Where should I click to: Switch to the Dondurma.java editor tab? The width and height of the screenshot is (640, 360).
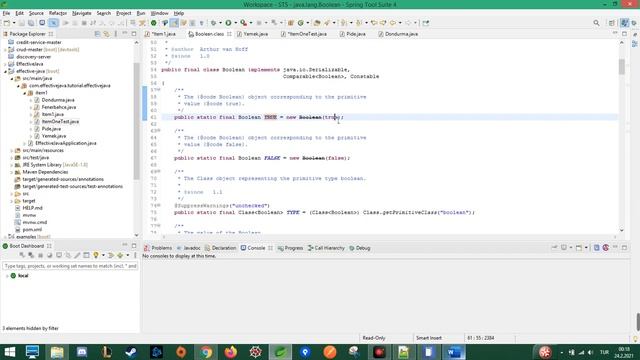point(401,34)
